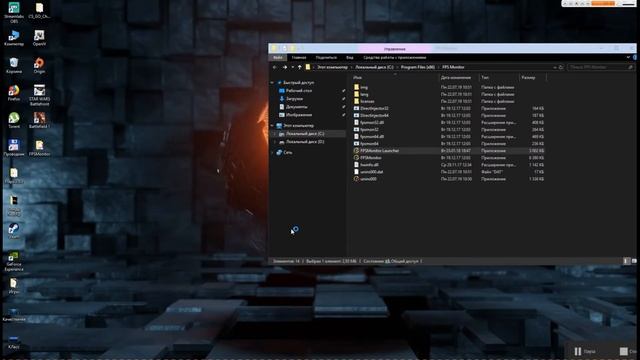Open the Streamlabs OBS desktop shortcut
The width and height of the screenshot is (640, 360).
pyautogui.click(x=14, y=12)
